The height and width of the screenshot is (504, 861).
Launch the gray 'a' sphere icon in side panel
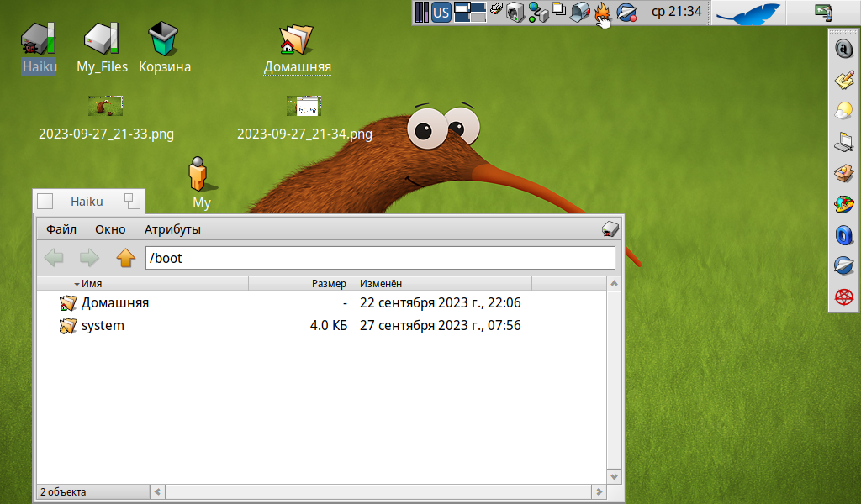844,48
